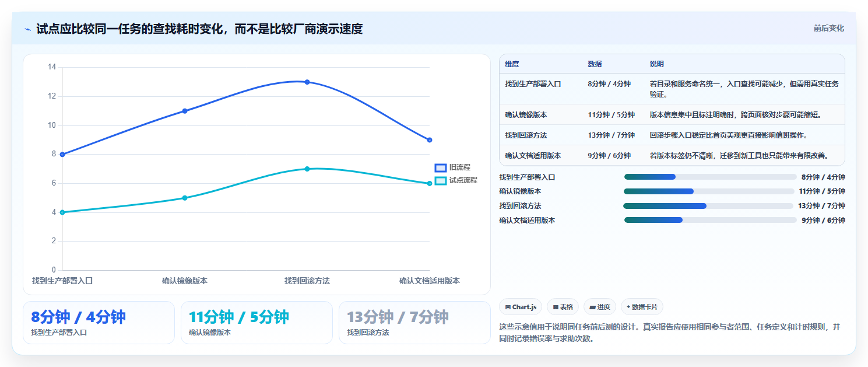
Task: Click the 旧流程 blue legend swatch
Action: [x=441, y=167]
